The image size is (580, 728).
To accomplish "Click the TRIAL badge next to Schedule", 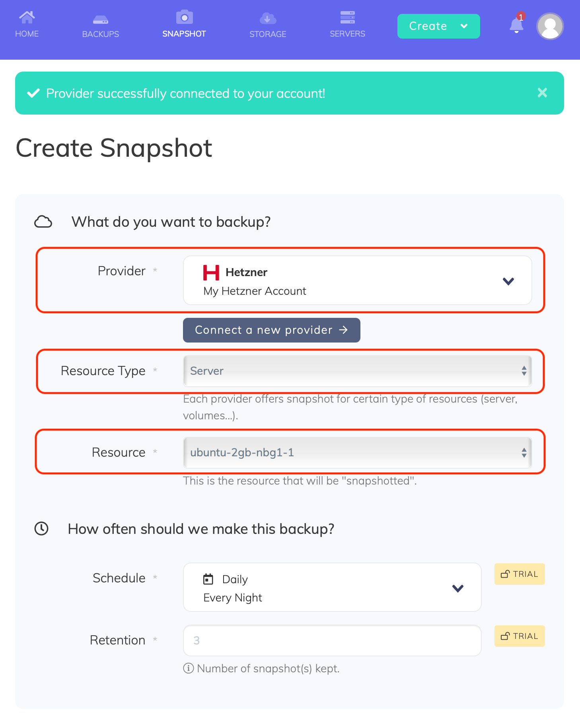I will tap(519, 574).
